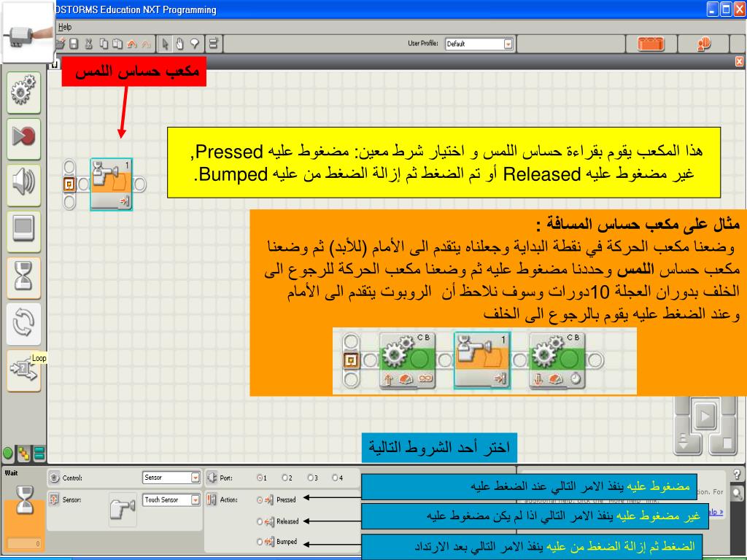Image resolution: width=747 pixels, height=560 pixels.
Task: Select the first Move block in the example program
Action: tap(408, 360)
